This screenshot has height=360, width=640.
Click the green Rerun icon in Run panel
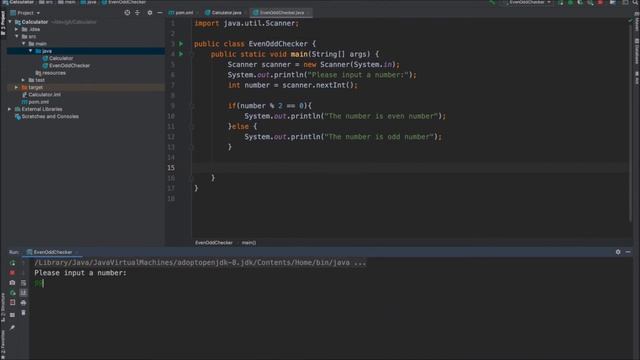(x=12, y=263)
